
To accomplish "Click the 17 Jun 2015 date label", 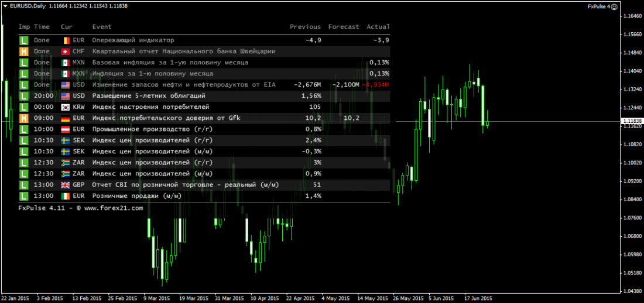I will [x=478, y=298].
